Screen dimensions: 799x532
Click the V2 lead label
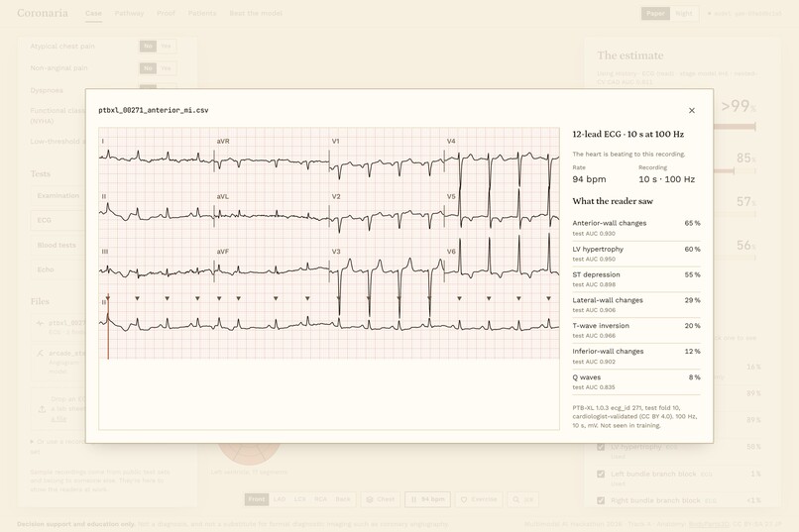(336, 196)
